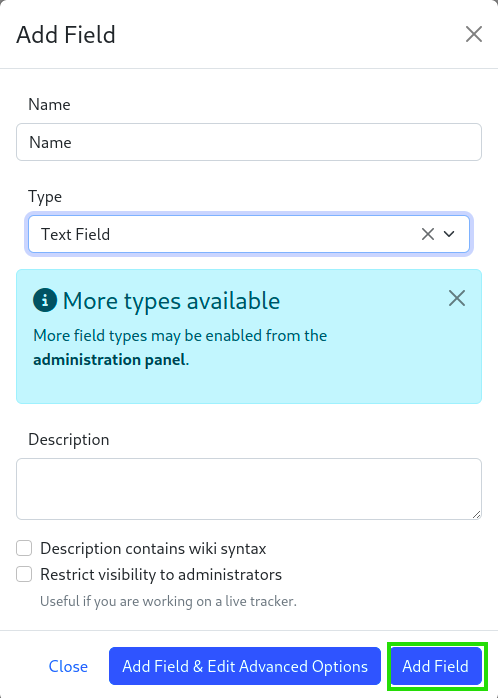Click the Description contains wiki syntax label text
Screen dimensions: 498x698
pos(153,549)
